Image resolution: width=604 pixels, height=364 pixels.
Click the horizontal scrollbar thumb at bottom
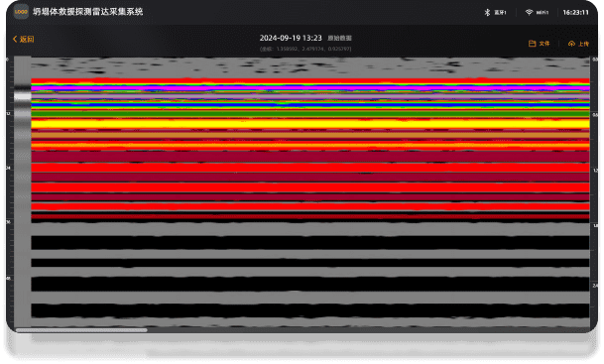click(81, 330)
